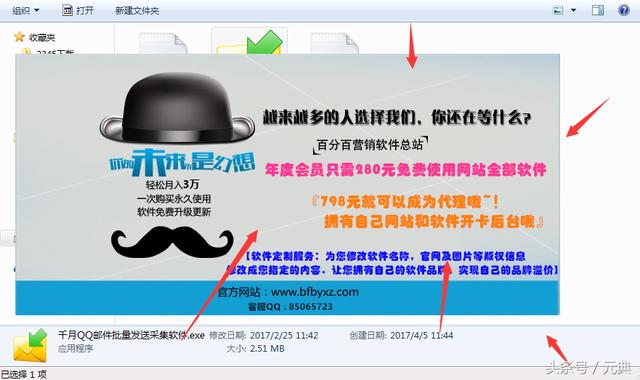Open the 组织 dropdown menu
This screenshot has width=640, height=380.
[x=25, y=11]
